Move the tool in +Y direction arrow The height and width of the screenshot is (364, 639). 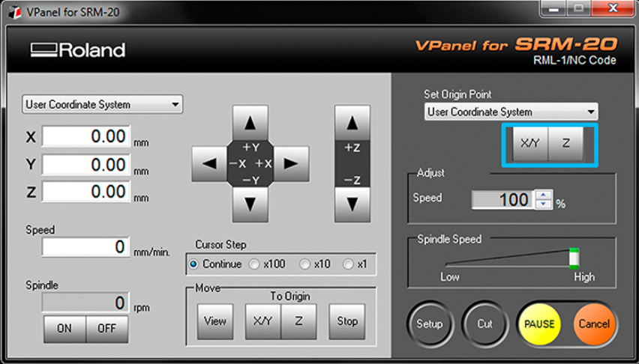click(250, 123)
